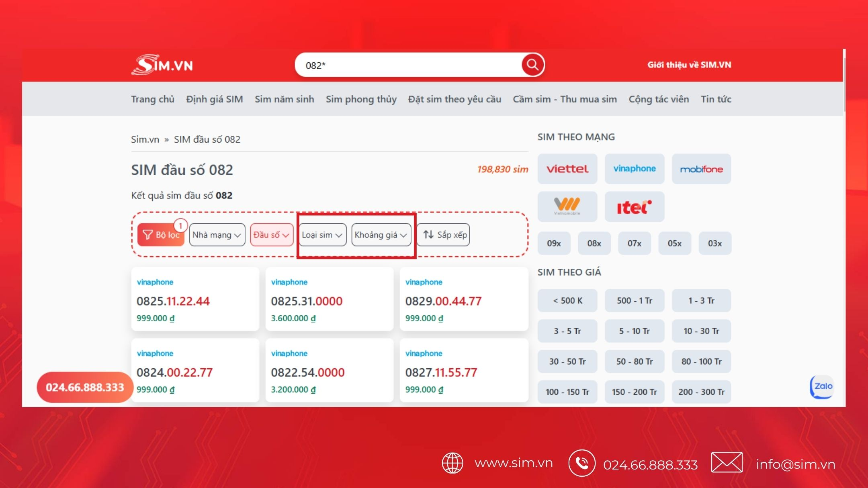Open SIM card 0822.54.0000

[x=329, y=370]
